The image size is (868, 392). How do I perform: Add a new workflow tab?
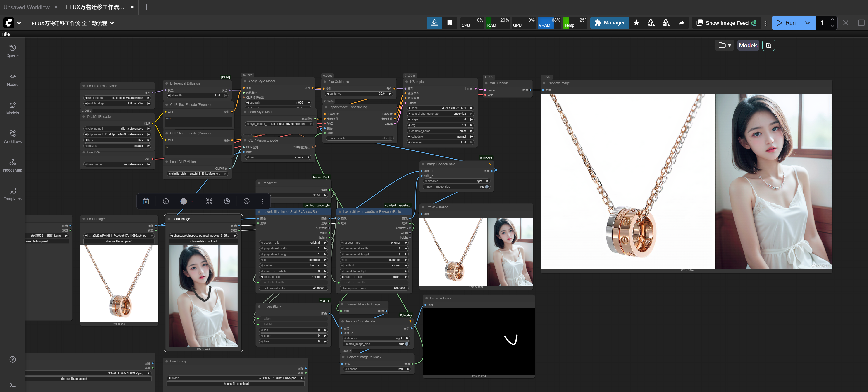pyautogui.click(x=147, y=7)
